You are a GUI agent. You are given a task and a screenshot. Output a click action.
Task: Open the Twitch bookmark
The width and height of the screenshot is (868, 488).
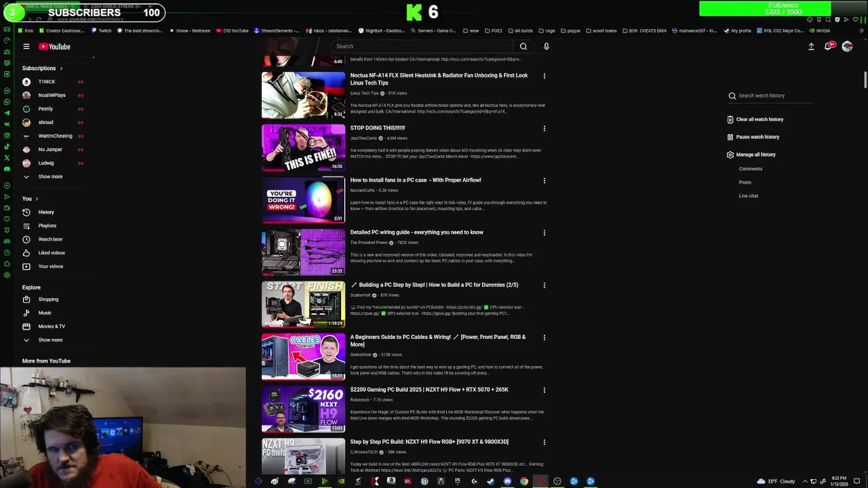(x=101, y=30)
